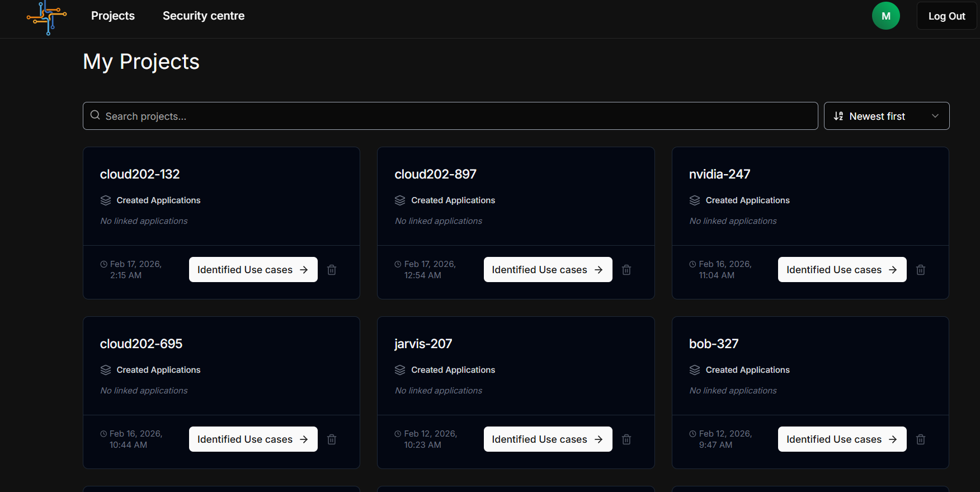Open the Projects navigation tab
The width and height of the screenshot is (980, 492).
click(x=113, y=16)
